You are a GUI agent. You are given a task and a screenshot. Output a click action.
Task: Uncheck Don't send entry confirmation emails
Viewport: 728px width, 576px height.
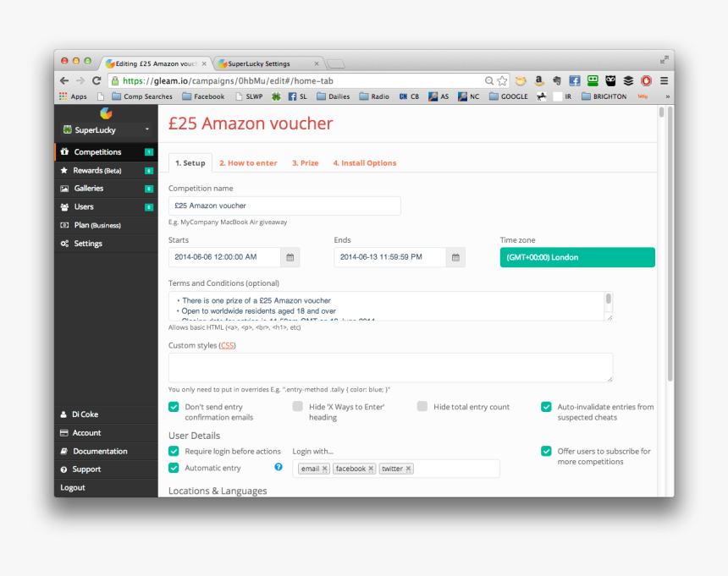tap(174, 407)
